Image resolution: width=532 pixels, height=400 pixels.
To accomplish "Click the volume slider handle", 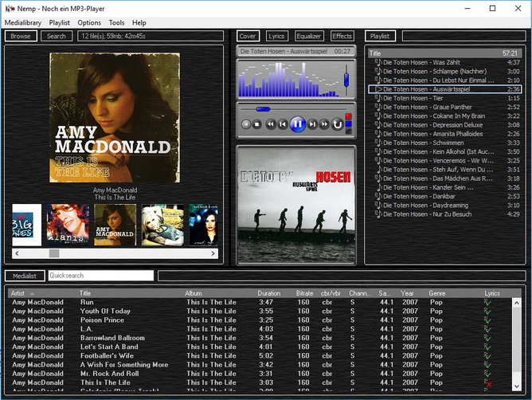I will (346, 78).
